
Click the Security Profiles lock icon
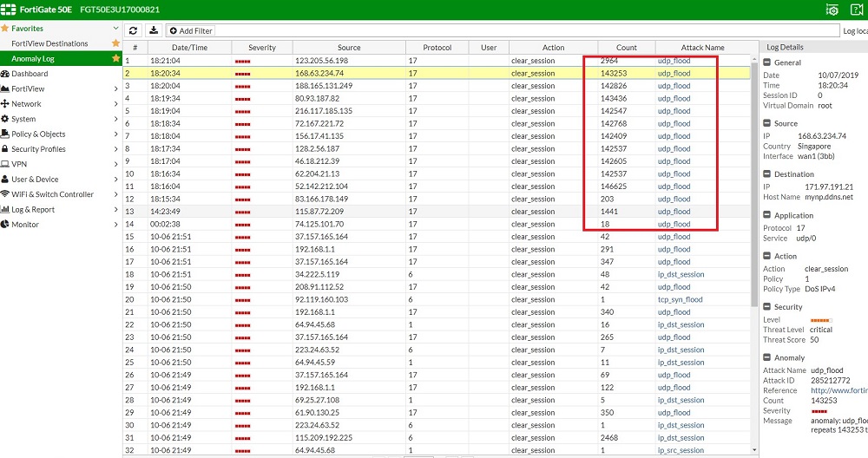(5, 149)
